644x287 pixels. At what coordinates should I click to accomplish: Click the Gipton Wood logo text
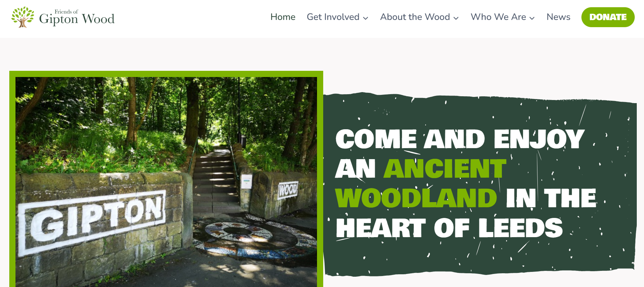77,19
